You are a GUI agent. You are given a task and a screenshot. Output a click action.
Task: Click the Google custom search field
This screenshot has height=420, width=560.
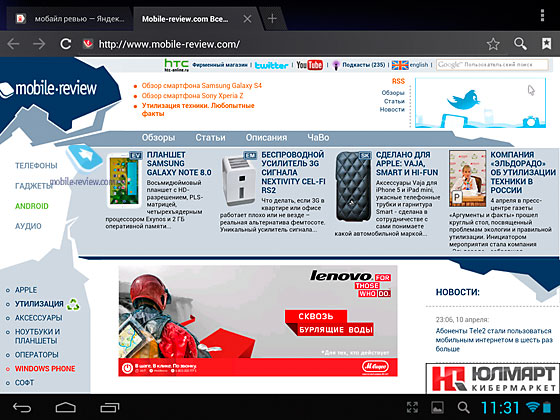click(x=492, y=65)
